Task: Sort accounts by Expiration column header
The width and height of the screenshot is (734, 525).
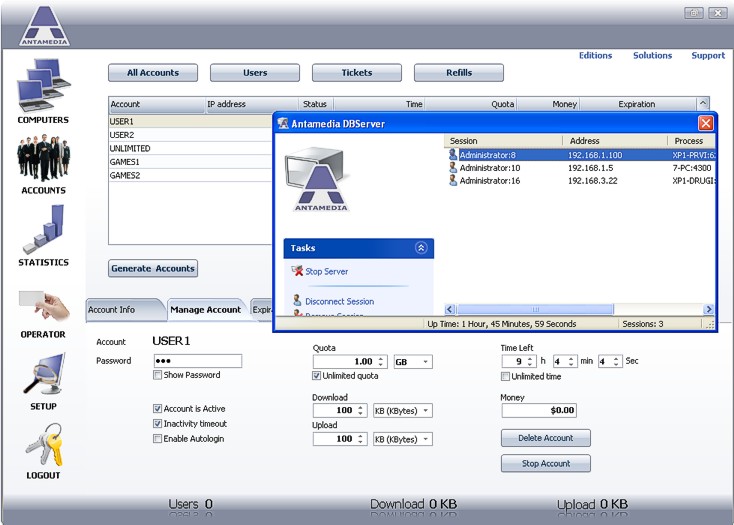Action: click(639, 104)
